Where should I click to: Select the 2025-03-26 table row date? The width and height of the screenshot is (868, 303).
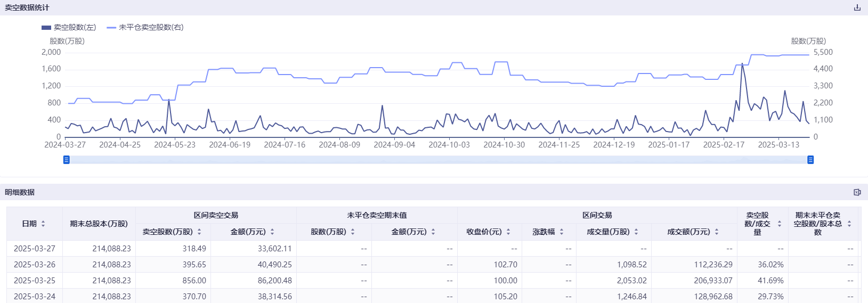(35, 265)
